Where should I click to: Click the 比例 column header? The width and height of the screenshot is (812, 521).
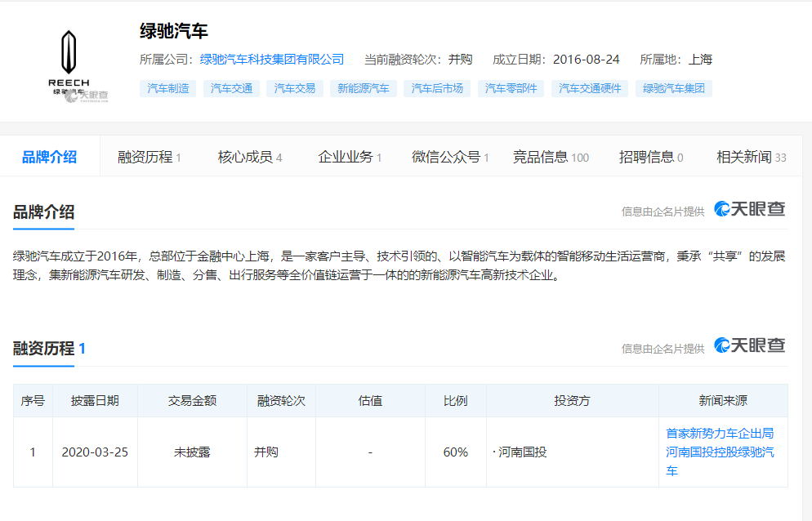(x=456, y=400)
